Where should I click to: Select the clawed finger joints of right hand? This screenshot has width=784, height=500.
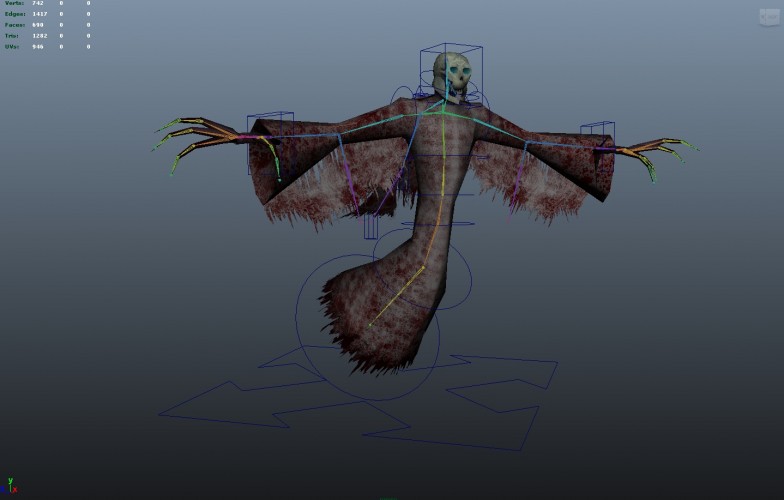pyautogui.click(x=656, y=156)
